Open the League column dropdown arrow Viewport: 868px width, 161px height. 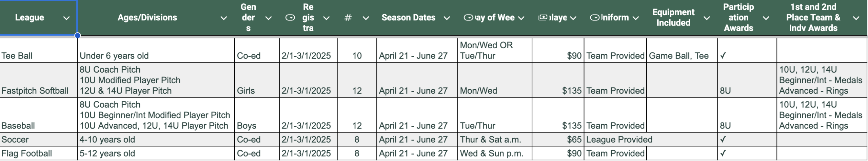[66, 18]
